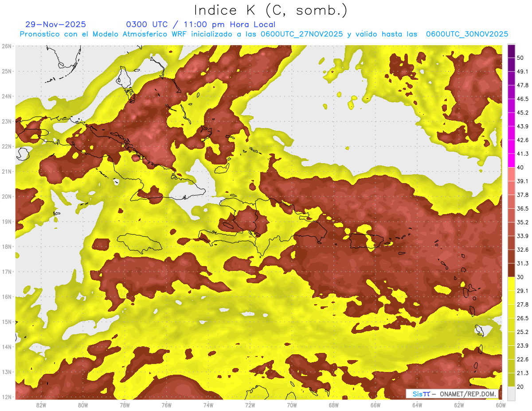Click colorbar value "21.3"
This screenshot has width=532, height=411.
click(522, 373)
